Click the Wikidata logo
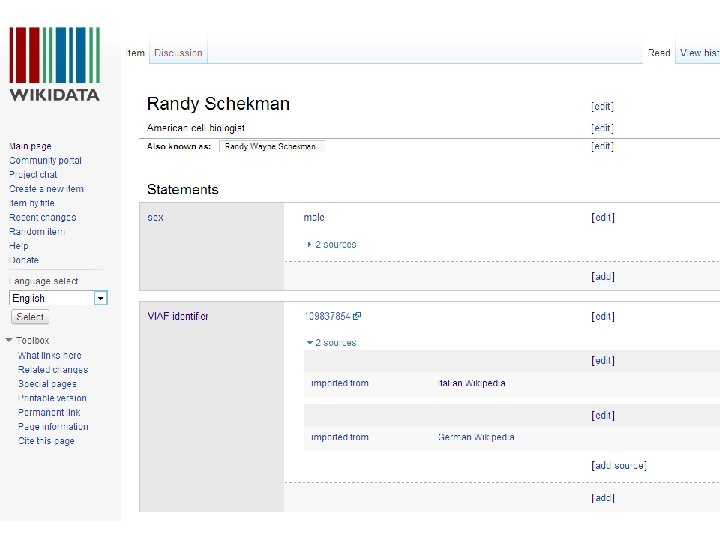 point(55,63)
